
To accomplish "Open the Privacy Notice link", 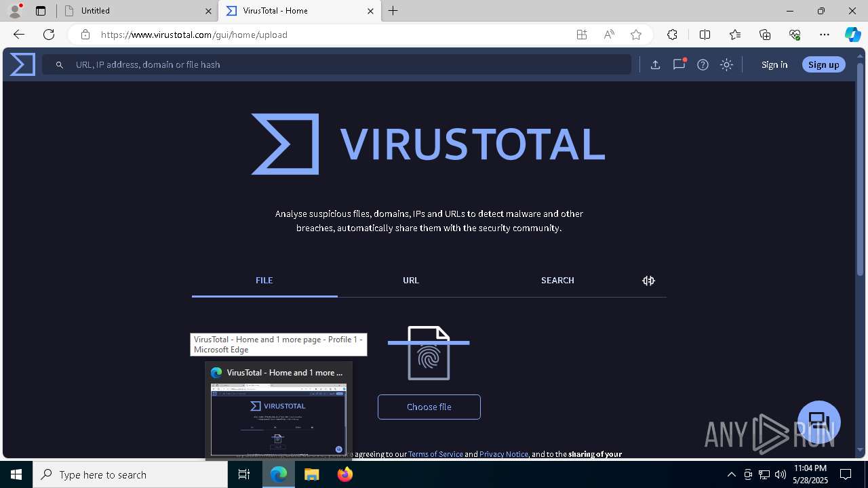I will (x=504, y=454).
